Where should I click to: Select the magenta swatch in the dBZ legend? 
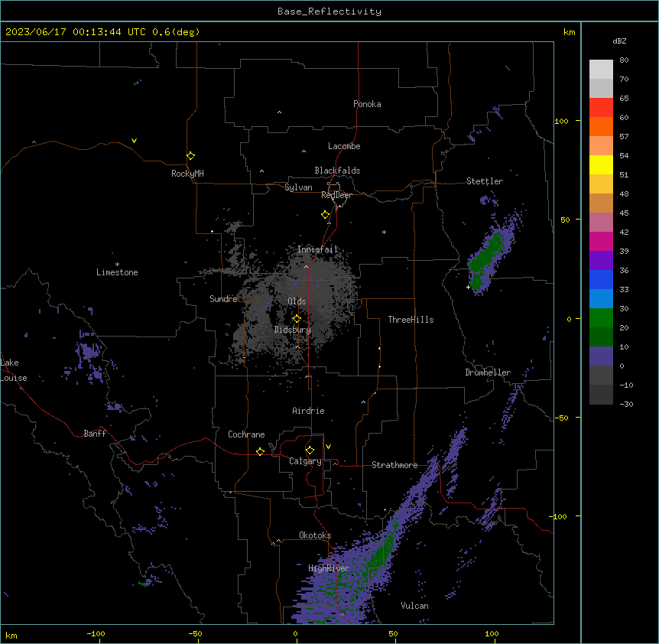601,241
